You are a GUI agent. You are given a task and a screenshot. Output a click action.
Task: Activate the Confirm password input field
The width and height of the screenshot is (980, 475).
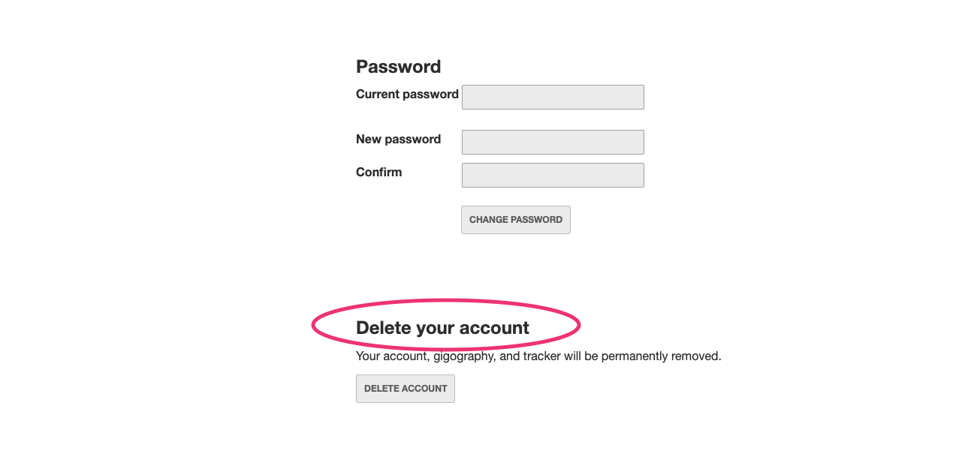pos(553,175)
